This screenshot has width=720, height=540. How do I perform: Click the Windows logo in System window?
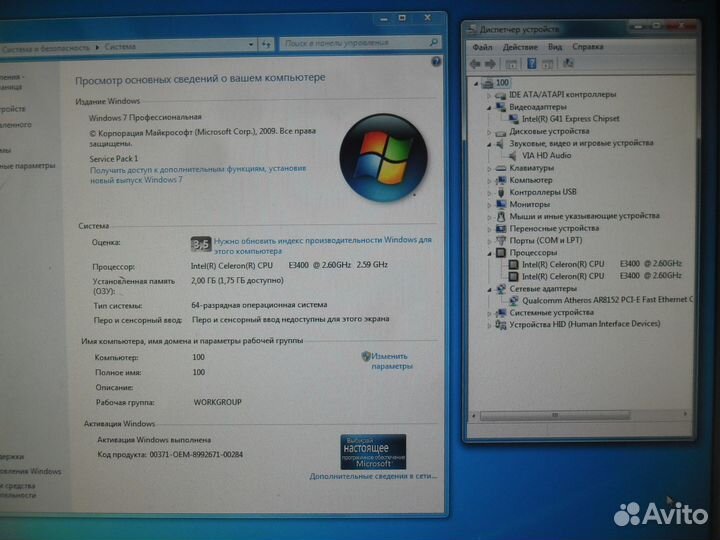coord(383,158)
